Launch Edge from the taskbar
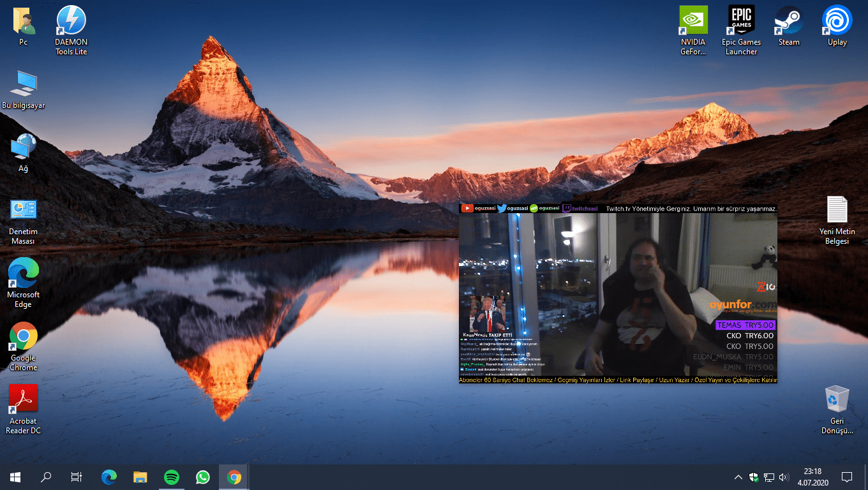 (x=110, y=477)
